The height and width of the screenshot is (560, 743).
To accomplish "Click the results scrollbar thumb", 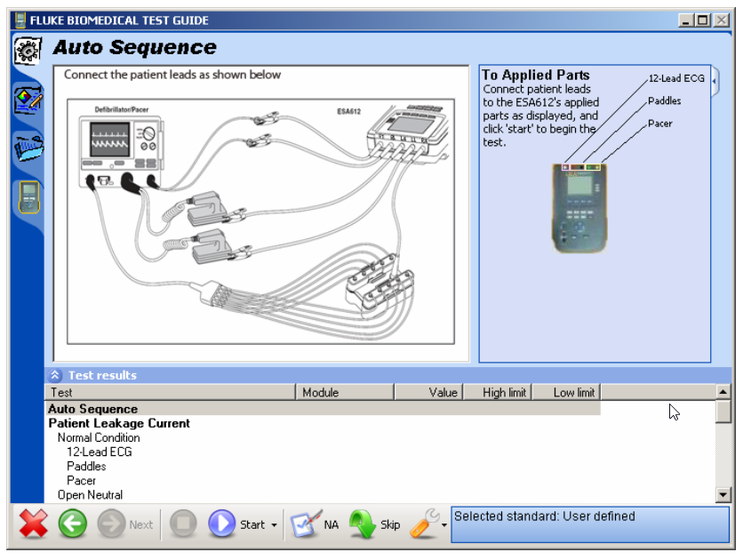I will click(x=723, y=412).
